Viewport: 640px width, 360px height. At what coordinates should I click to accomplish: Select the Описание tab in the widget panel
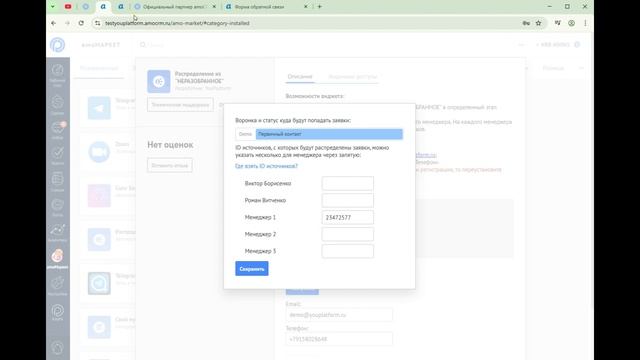click(300, 77)
